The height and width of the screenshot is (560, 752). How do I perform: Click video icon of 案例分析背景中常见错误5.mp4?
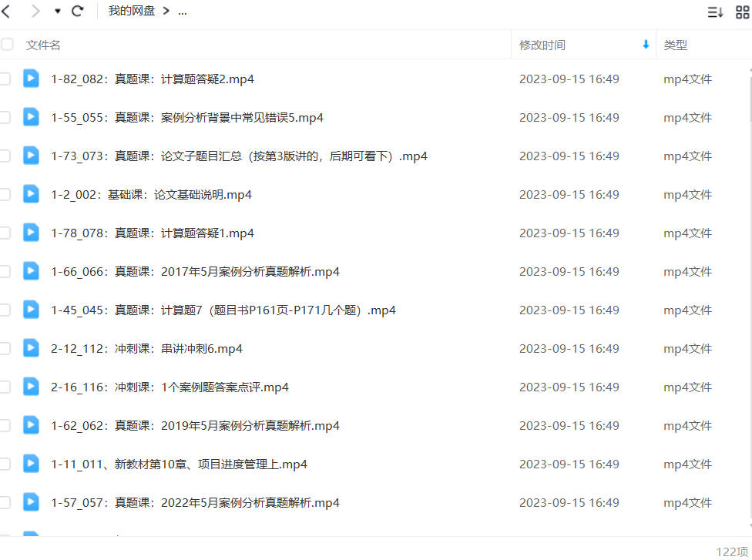[31, 117]
